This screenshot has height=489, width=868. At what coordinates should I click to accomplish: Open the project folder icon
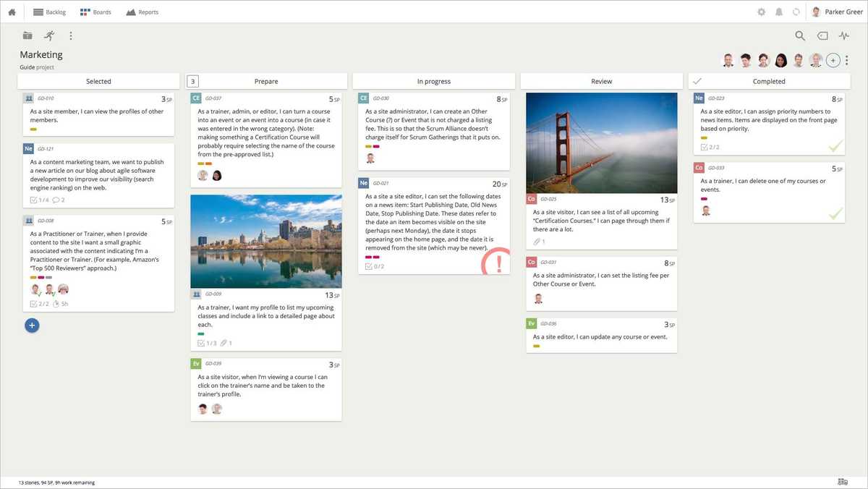[27, 35]
